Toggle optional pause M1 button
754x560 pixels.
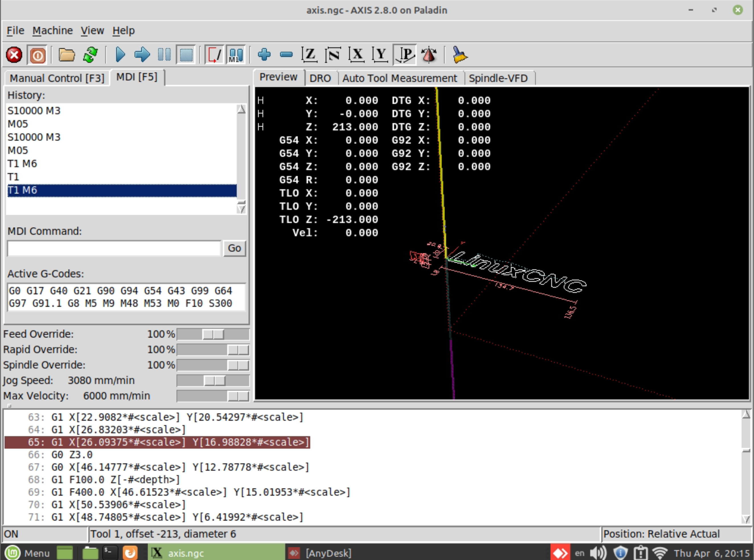(236, 55)
